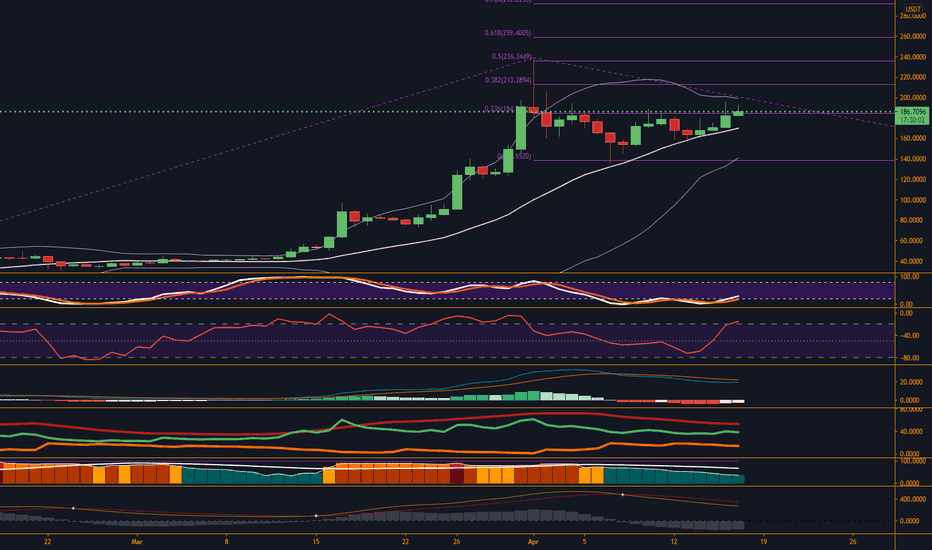
Task: Select the 0.5(236.3449) Fibonacci level label
Action: click(x=511, y=56)
